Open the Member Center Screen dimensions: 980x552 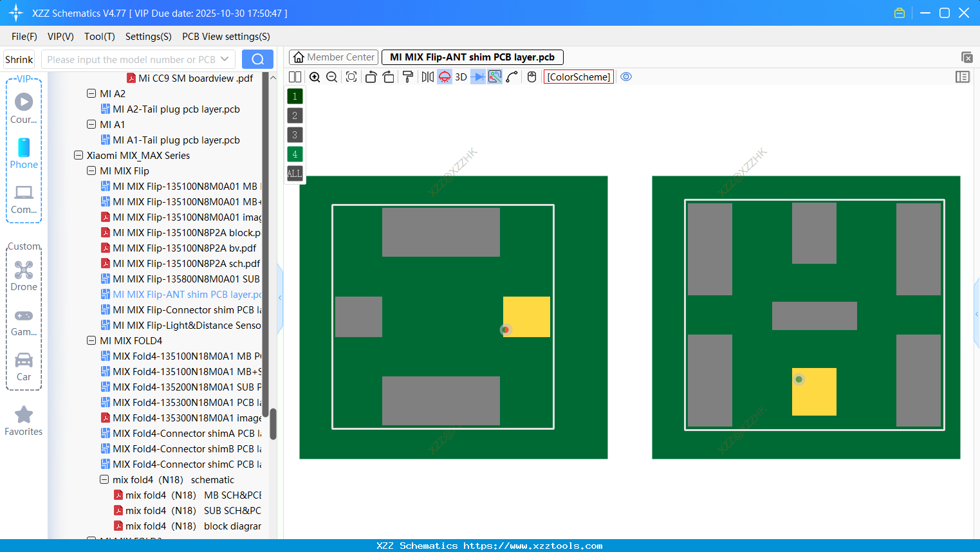[334, 57]
